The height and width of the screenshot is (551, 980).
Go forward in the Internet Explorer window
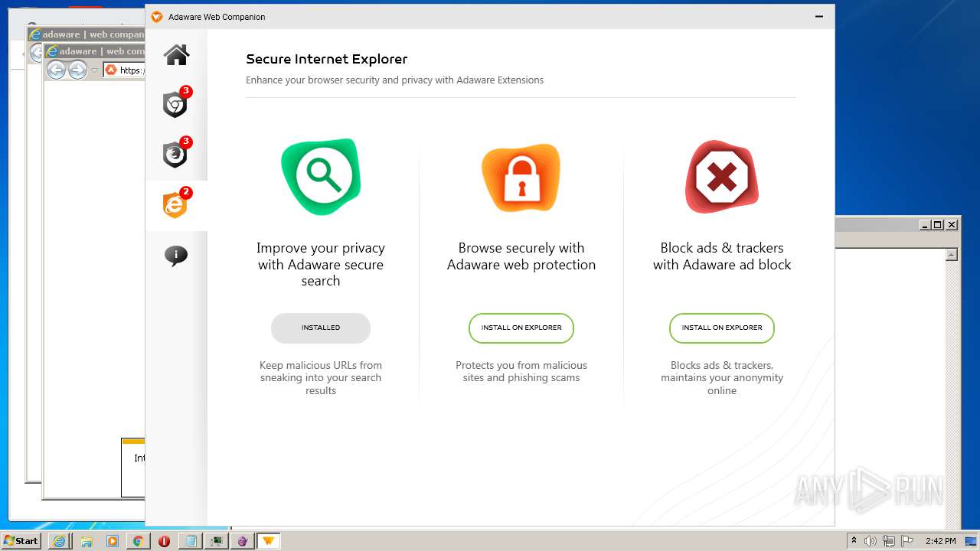77,70
